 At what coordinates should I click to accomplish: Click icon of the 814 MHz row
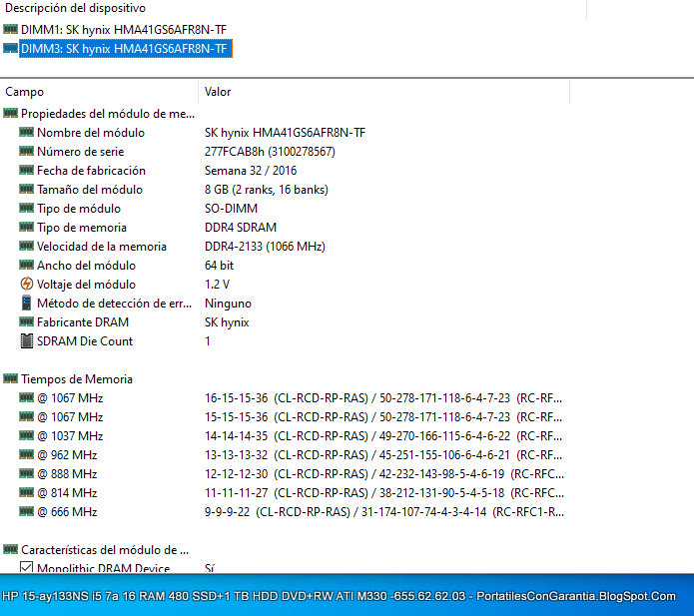pos(27,493)
